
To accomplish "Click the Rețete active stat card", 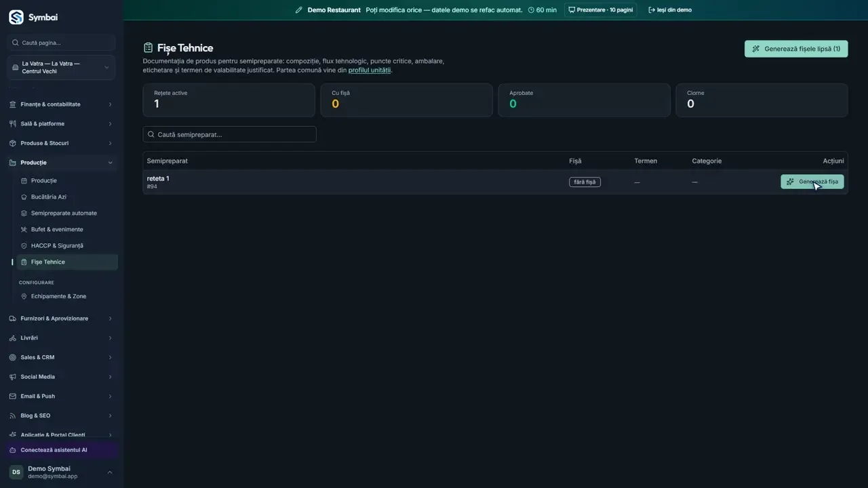I will [229, 100].
